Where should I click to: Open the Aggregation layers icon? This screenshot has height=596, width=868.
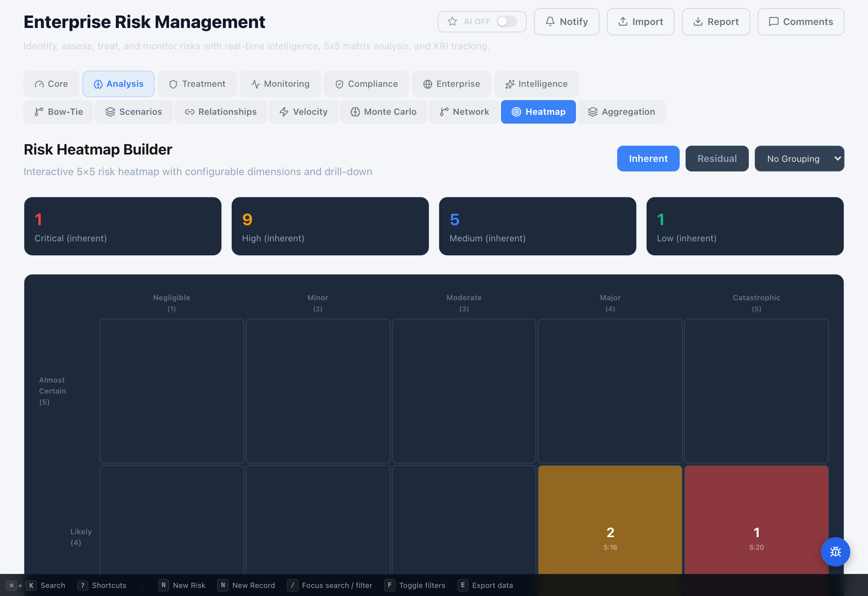[x=592, y=111]
